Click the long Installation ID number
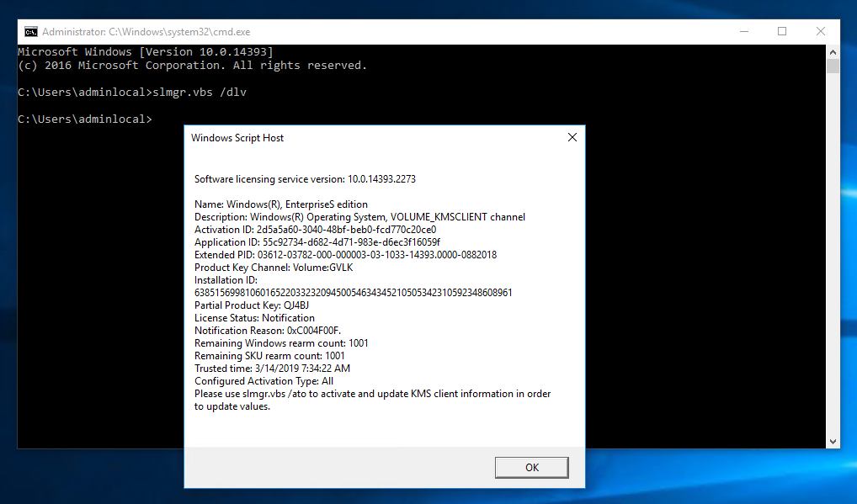The height and width of the screenshot is (504, 857). tap(353, 293)
